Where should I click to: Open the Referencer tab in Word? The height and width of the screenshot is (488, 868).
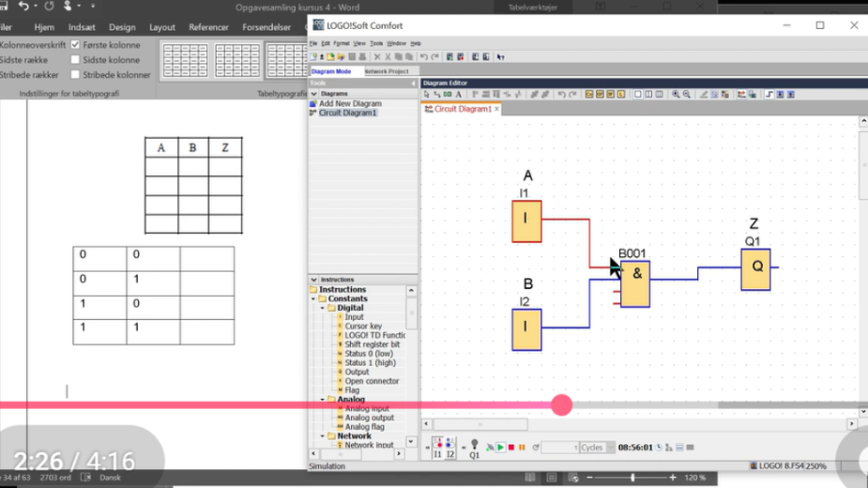(208, 27)
